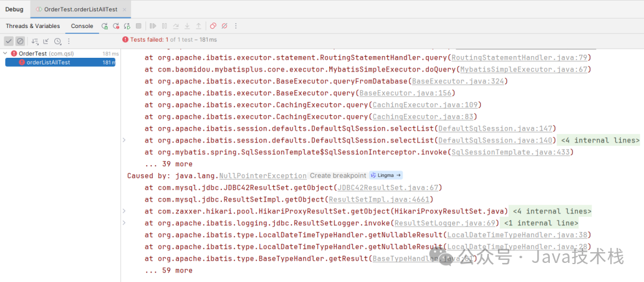The height and width of the screenshot is (282, 644).
Task: Expand fold arrow beside DefaultSqlSession.selectList line 140
Action: click(125, 140)
